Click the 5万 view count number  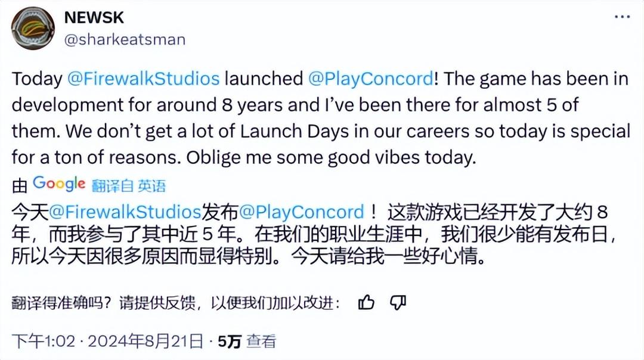point(229,342)
